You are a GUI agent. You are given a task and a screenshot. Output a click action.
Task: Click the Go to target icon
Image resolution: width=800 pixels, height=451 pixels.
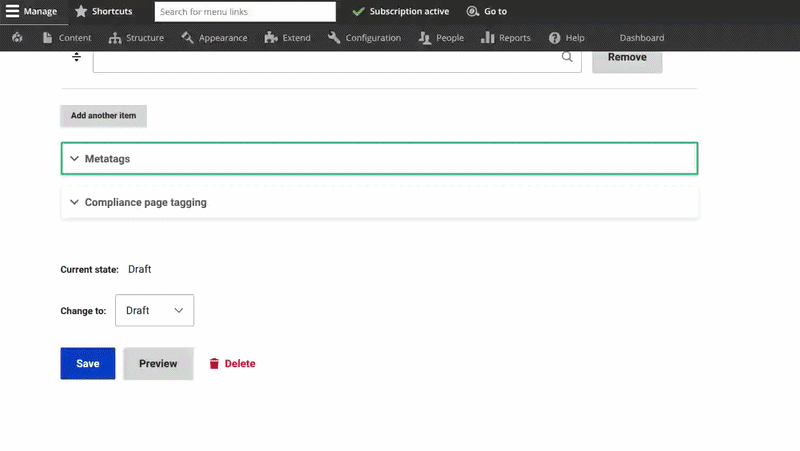point(472,11)
